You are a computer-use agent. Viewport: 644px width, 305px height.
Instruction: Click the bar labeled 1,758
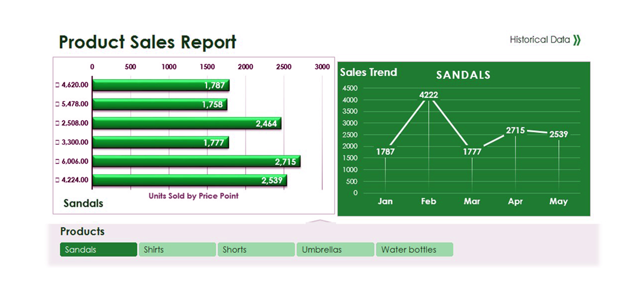[x=159, y=104]
